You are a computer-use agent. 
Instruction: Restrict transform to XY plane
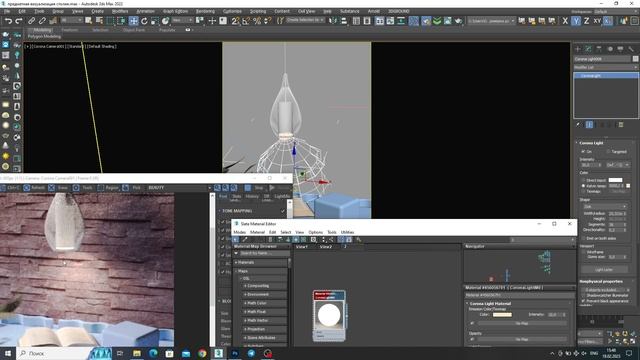(x=597, y=21)
